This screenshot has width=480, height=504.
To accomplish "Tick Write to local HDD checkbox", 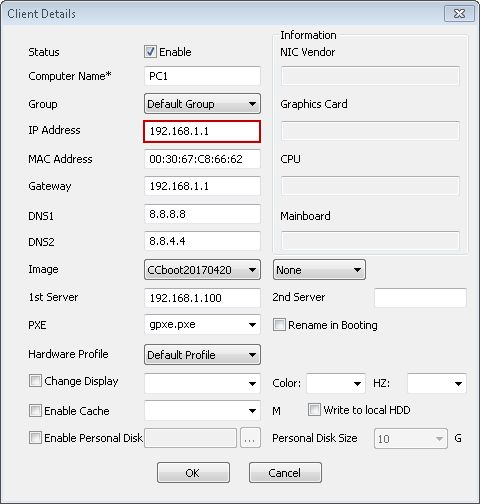I will (x=314, y=410).
